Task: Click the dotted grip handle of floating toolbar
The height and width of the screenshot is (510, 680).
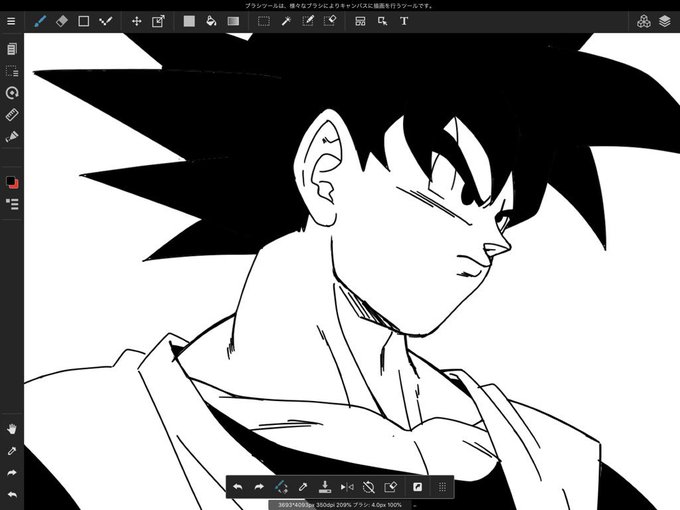Action: 442,487
